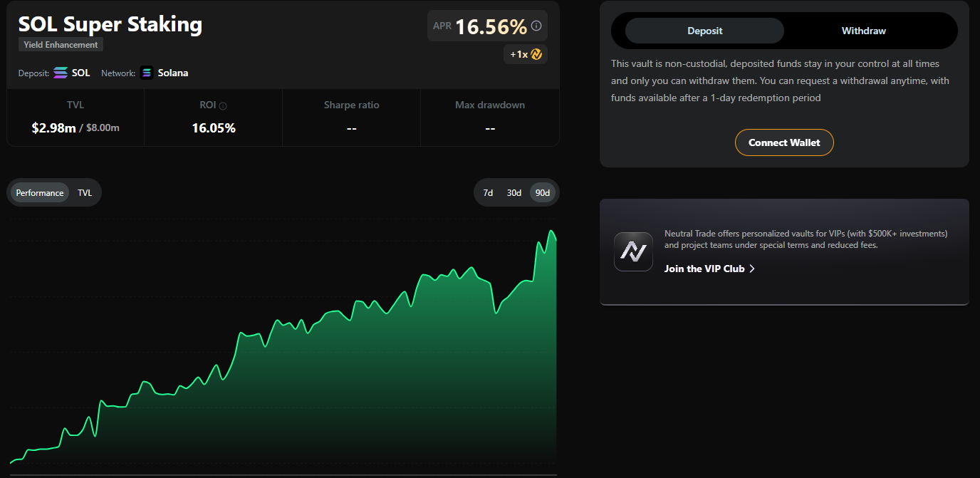Click the $8.00m TVL cap value

[103, 128]
